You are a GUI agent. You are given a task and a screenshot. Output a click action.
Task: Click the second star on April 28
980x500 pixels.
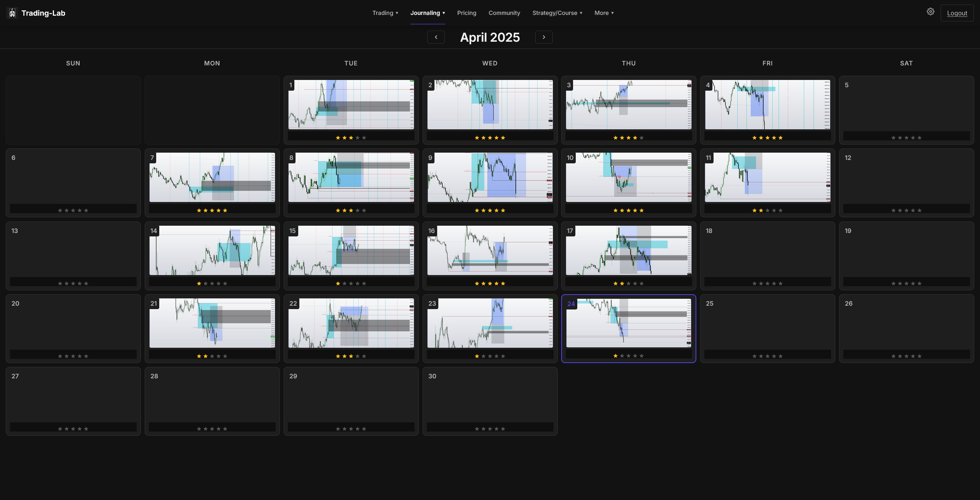pyautogui.click(x=206, y=429)
